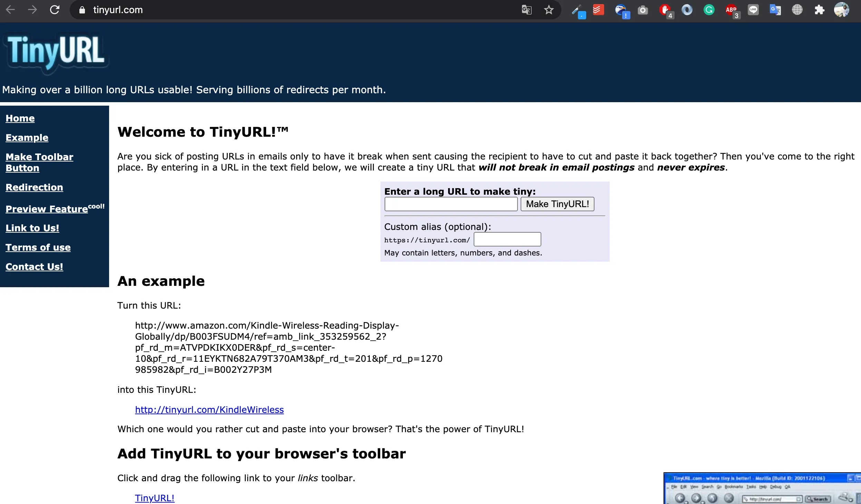Click the TinyURL logo in the header
The width and height of the screenshot is (861, 504).
56,52
